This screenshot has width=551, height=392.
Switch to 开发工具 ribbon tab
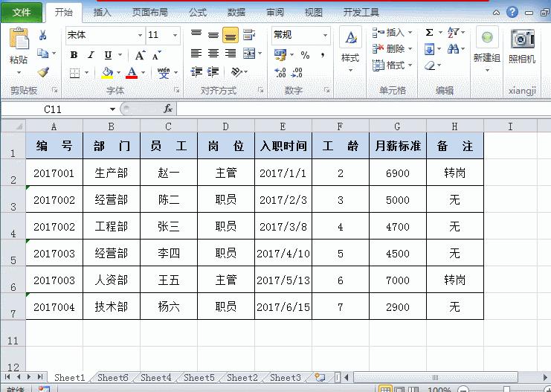point(361,13)
